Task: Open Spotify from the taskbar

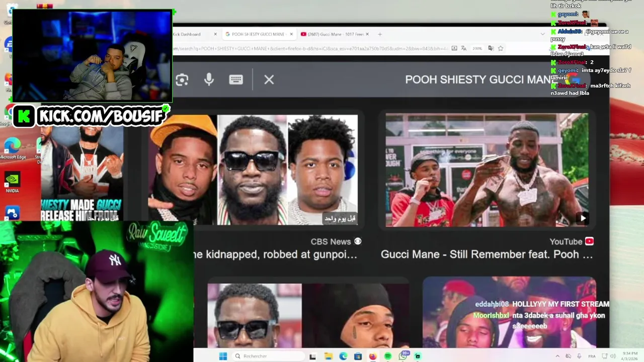Action: [387, 356]
